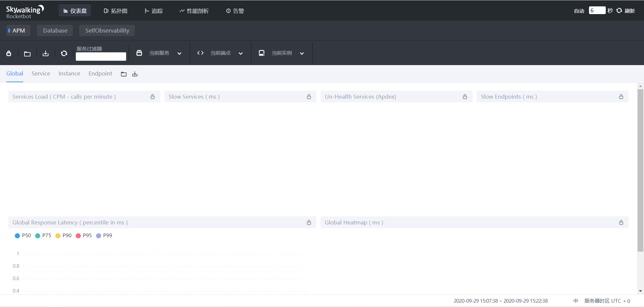This screenshot has width=644, height=307.
Task: Open the 追踪 trace tab
Action: (x=154, y=11)
